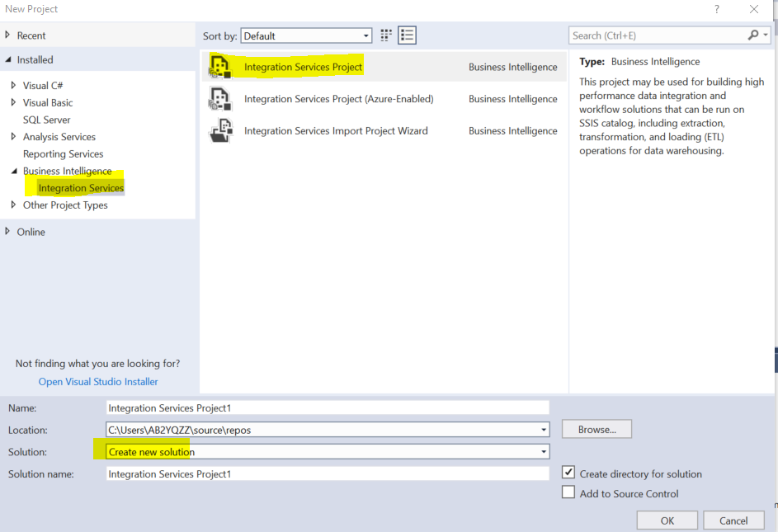Image resolution: width=778 pixels, height=532 pixels.
Task: Expand Other Project Types node
Action: tap(13, 205)
